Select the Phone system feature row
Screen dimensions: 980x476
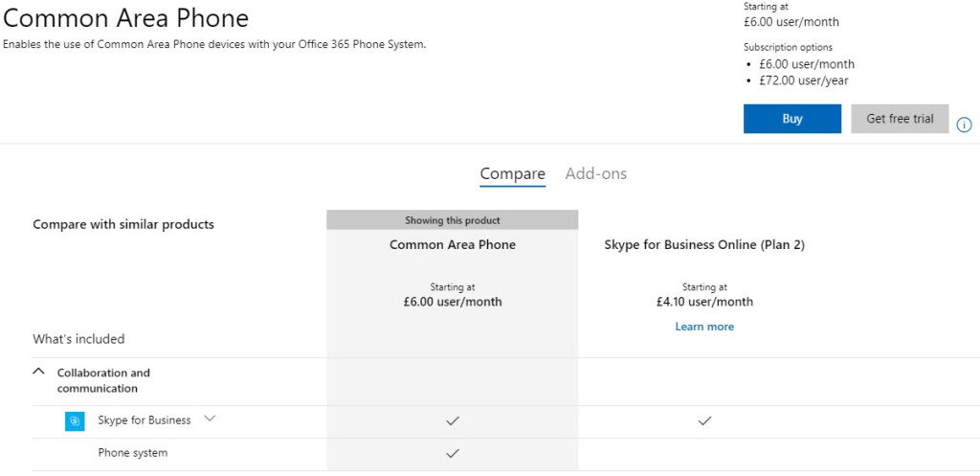[132, 453]
